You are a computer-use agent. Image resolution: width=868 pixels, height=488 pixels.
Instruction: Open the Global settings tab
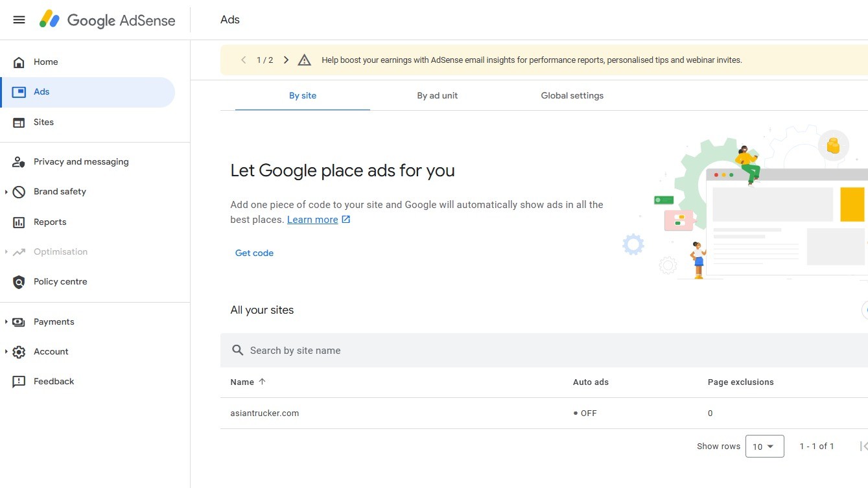tap(572, 96)
